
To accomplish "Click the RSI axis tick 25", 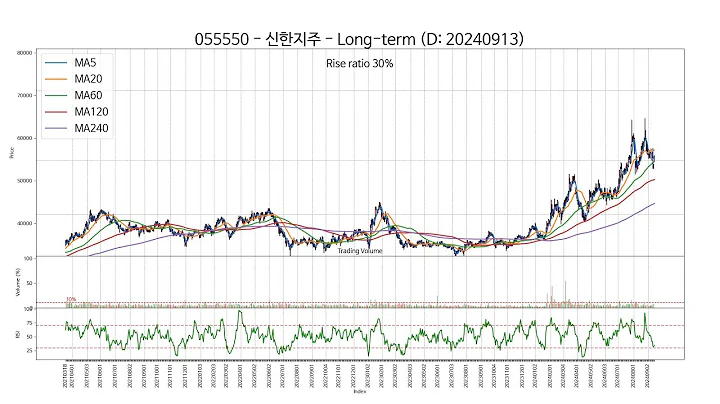I will pos(29,350).
